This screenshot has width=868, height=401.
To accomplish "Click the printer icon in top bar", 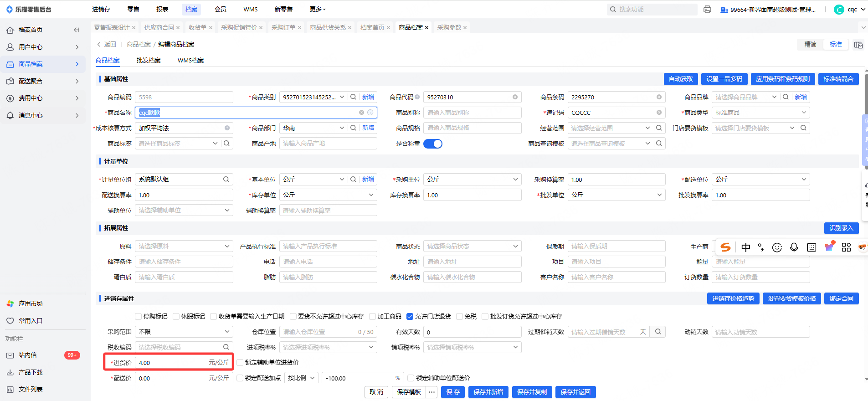I will (x=707, y=9).
